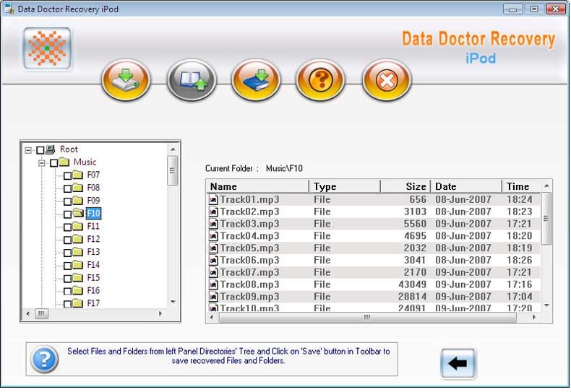Click the orange Exit X toolbar button

click(x=387, y=79)
